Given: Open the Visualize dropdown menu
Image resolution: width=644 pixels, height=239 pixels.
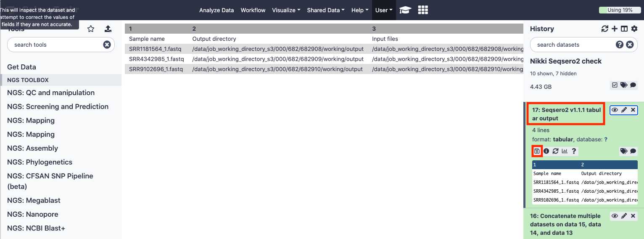Looking at the screenshot, I should pyautogui.click(x=286, y=10).
